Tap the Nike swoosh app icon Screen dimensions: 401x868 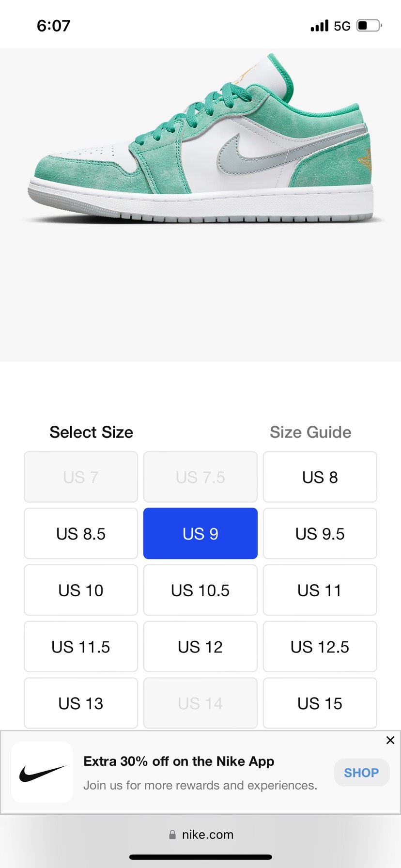point(42,772)
